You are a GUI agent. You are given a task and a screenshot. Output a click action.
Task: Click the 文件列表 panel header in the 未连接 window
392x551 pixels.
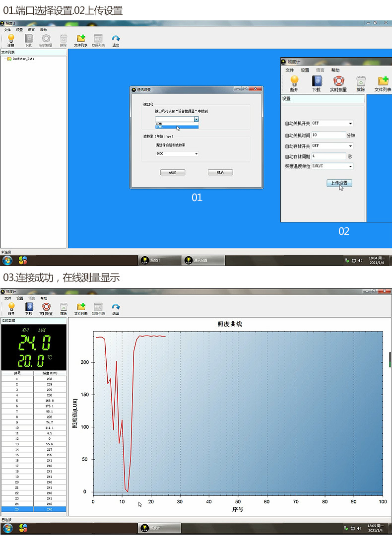[x=34, y=52]
